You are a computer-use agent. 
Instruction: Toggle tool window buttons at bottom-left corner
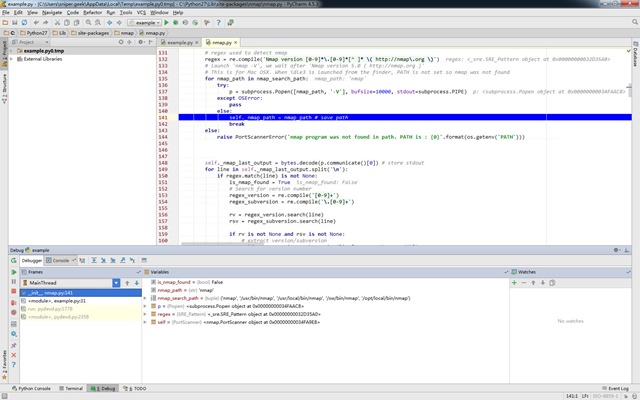pos(4,396)
